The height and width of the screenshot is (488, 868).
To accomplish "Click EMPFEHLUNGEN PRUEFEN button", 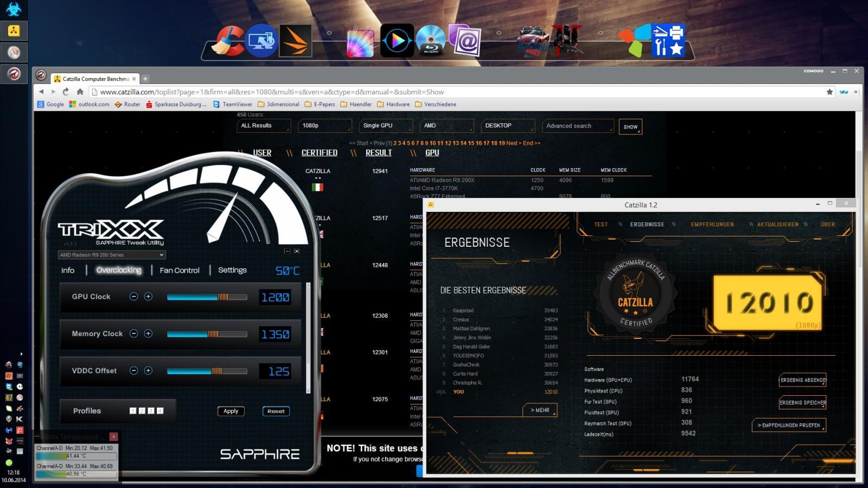I will click(x=789, y=425).
